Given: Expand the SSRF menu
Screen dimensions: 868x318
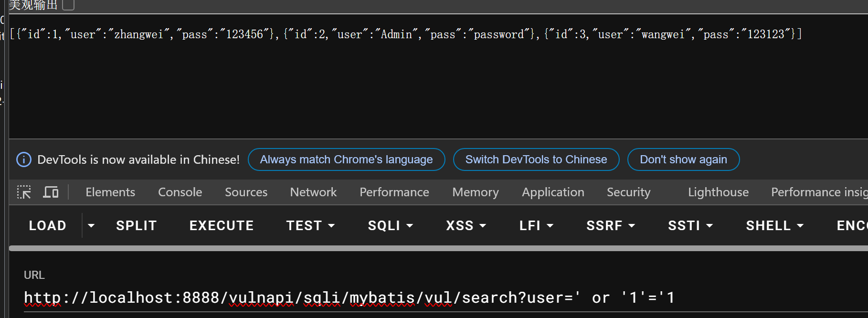Looking at the screenshot, I should click(611, 225).
